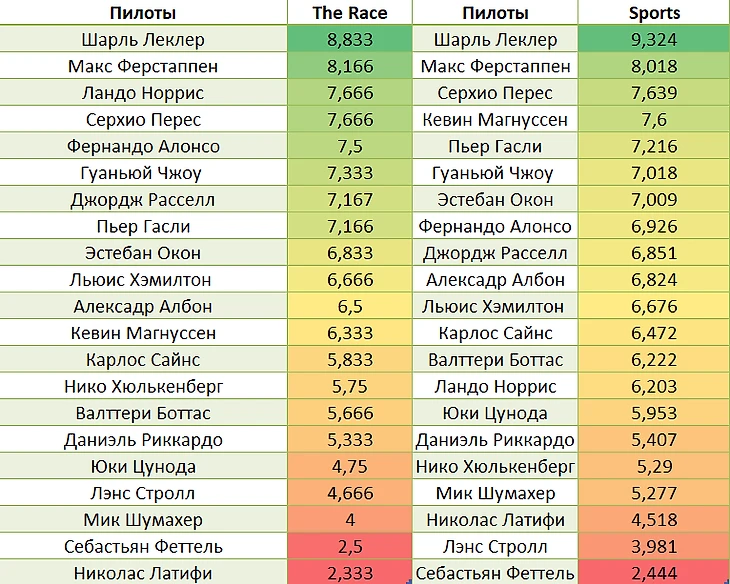Image resolution: width=730 pixels, height=584 pixels.
Task: Click the 7,5 cell for Фернандо Алонсо
Action: coord(349,146)
